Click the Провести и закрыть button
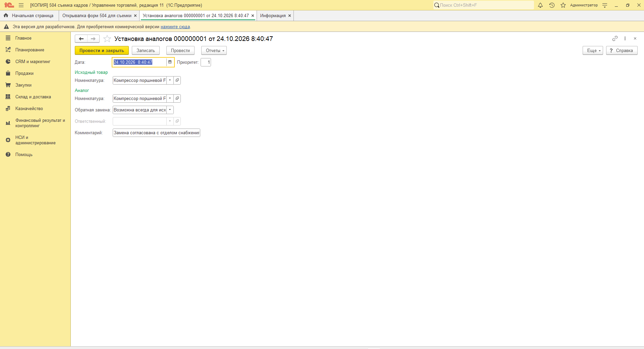Image resolution: width=644 pixels, height=349 pixels. (x=102, y=50)
